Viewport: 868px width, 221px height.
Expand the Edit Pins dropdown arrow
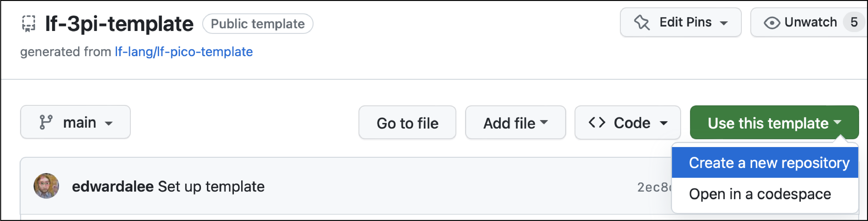(x=723, y=23)
